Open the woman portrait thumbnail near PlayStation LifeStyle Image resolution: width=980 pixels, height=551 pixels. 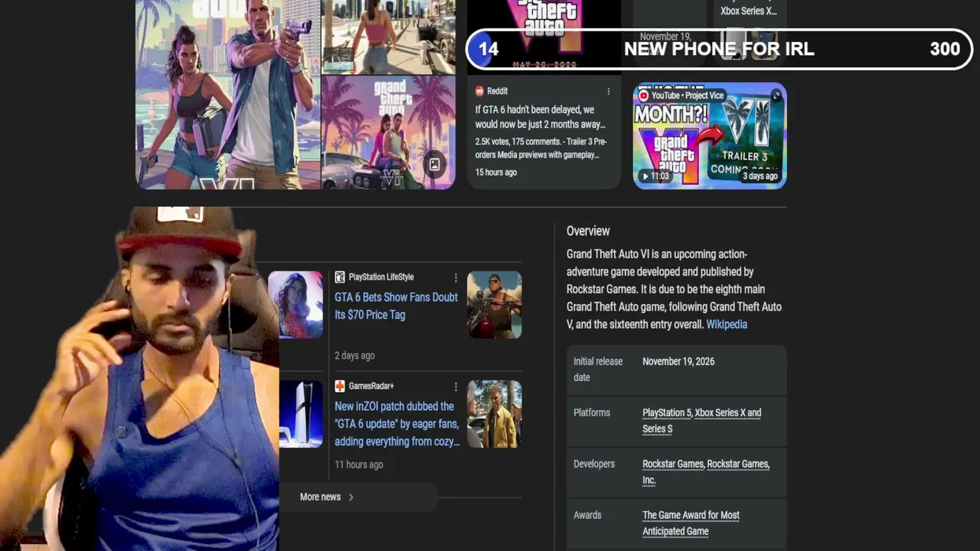pos(296,305)
